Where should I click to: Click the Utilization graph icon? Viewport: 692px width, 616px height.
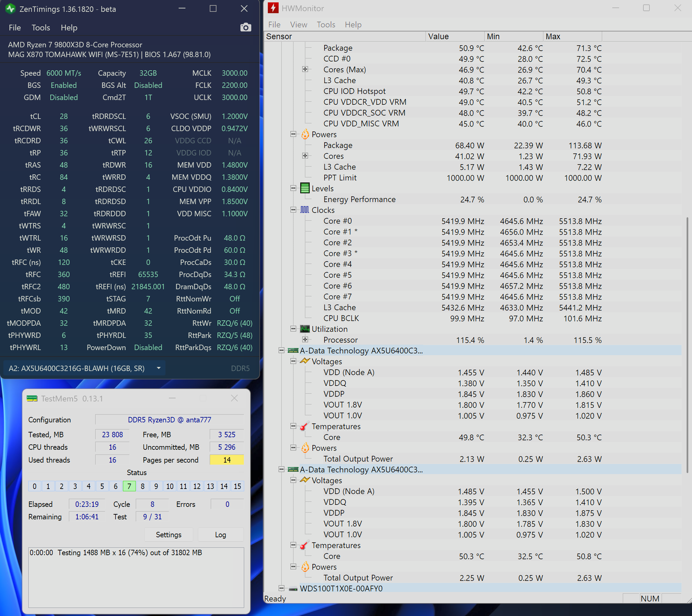tap(305, 329)
